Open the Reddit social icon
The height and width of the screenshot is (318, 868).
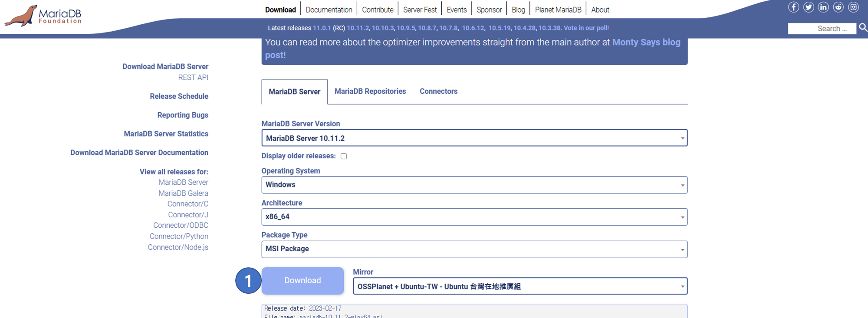click(x=838, y=7)
